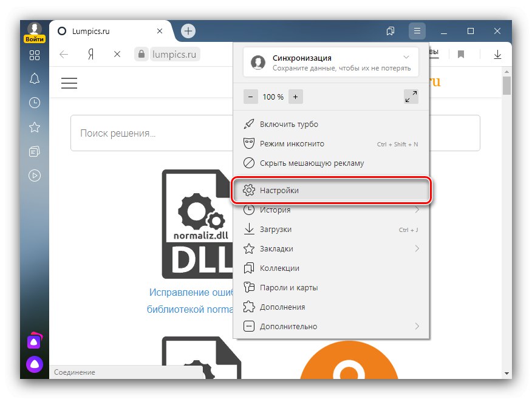Open the tableau grid icon in sidebar
532x399 pixels.
click(x=34, y=55)
